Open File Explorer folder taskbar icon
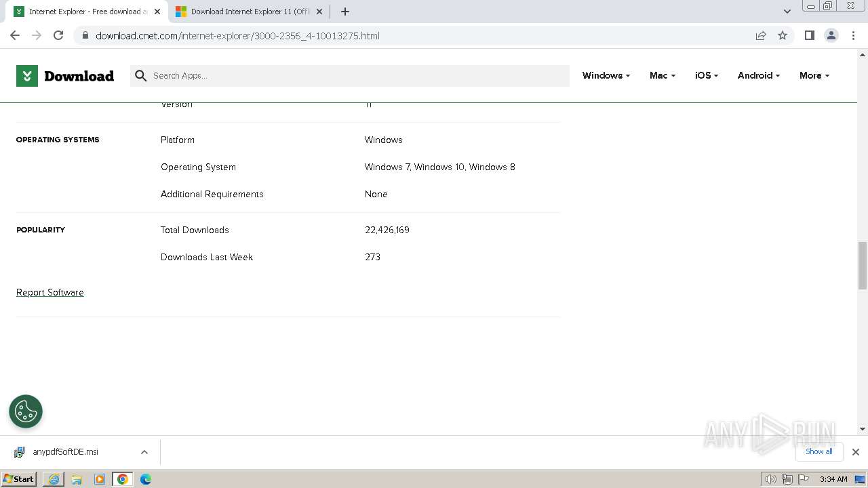The image size is (868, 488). click(77, 479)
